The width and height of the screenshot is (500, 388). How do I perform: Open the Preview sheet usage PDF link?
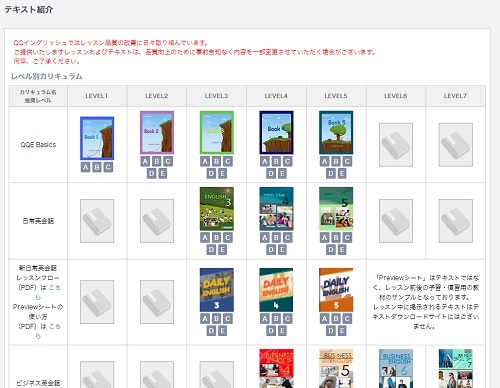[x=55, y=326]
